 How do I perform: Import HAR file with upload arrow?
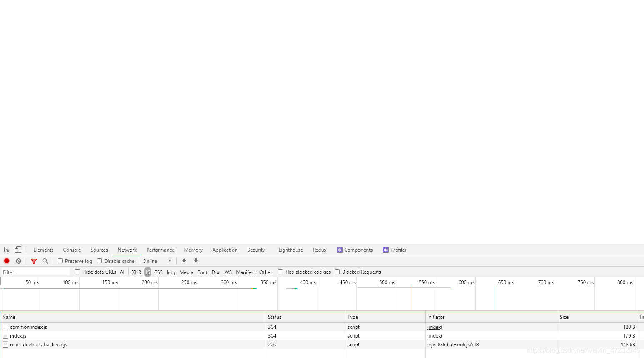[x=184, y=261]
